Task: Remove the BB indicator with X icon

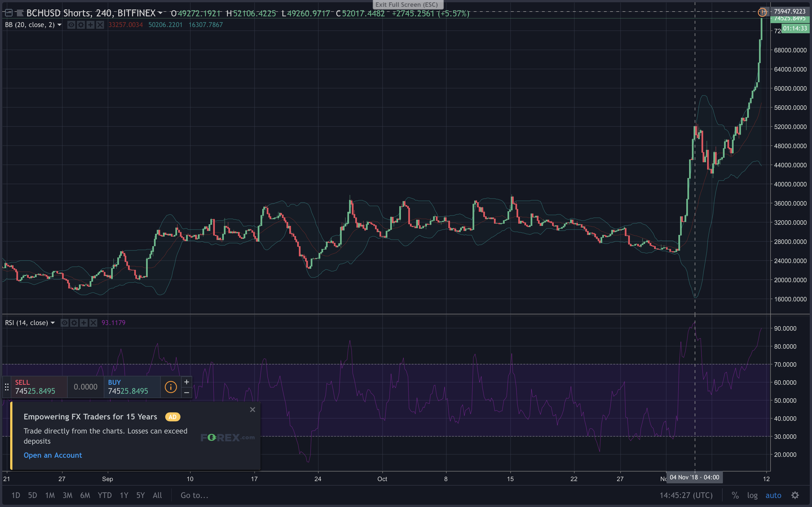Action: tap(100, 25)
